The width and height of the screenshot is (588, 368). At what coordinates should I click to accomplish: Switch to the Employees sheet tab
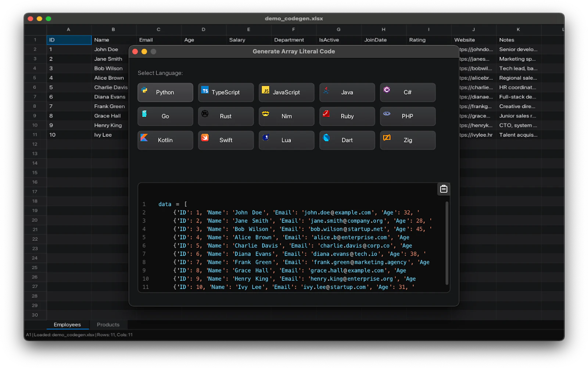click(x=67, y=325)
